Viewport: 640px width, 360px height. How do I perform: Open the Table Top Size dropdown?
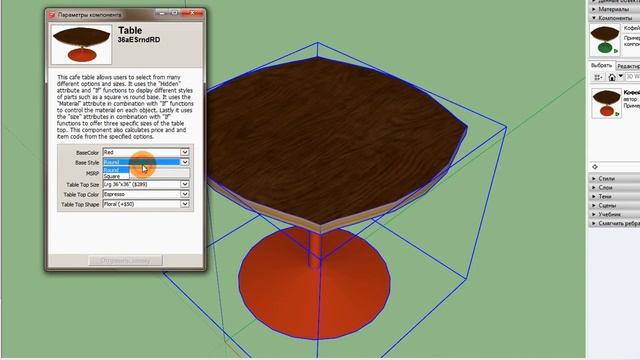point(146,184)
